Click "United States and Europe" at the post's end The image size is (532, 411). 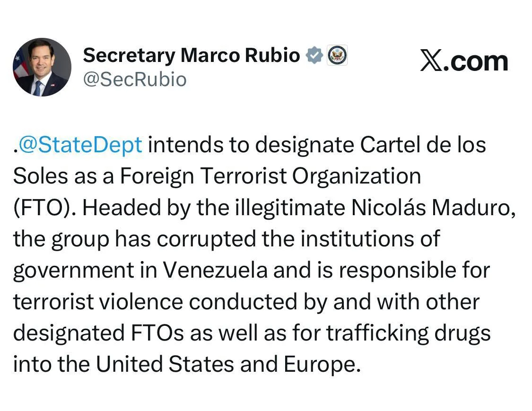click(225, 365)
